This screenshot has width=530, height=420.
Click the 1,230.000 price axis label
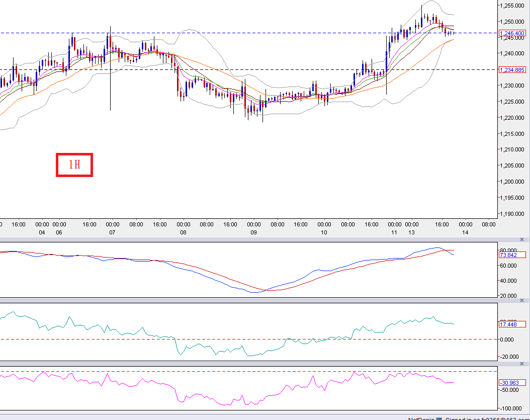click(512, 86)
